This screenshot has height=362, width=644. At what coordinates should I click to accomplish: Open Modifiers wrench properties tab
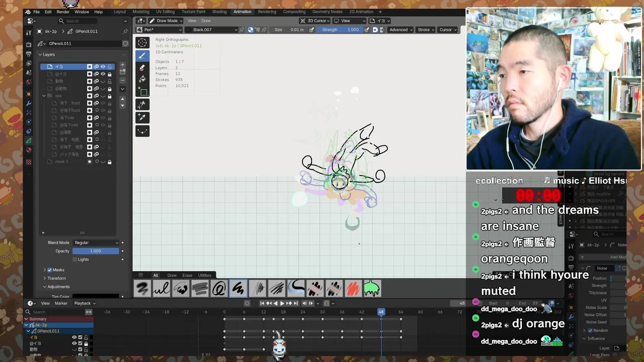click(29, 103)
